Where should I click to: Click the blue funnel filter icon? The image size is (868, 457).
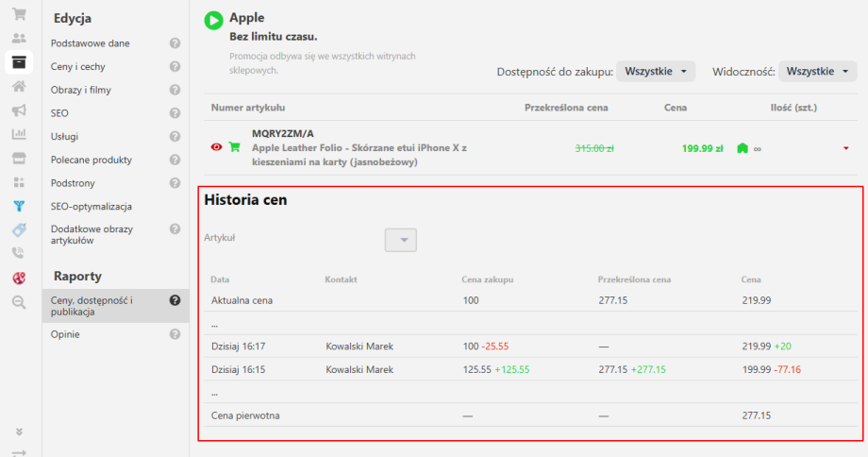(x=19, y=206)
